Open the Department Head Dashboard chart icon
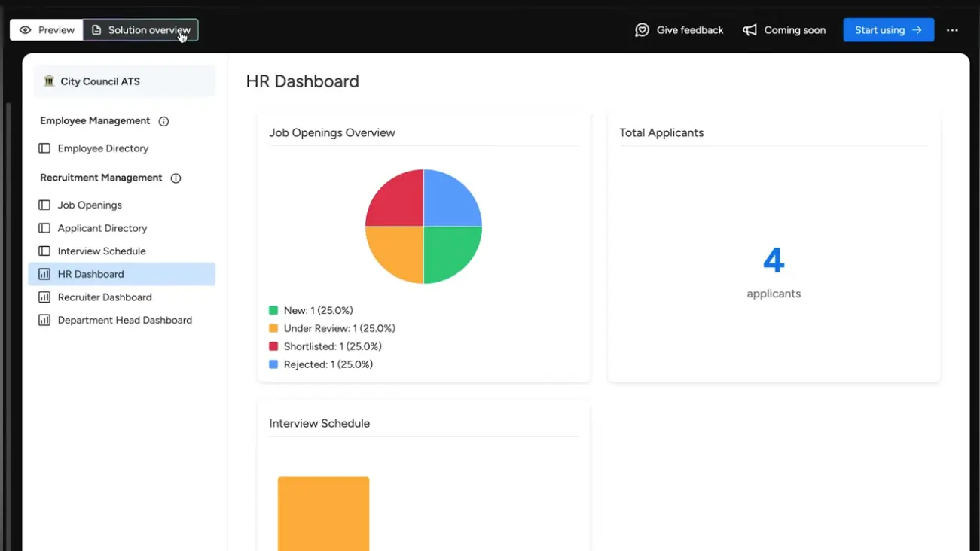This screenshot has width=980, height=551. coord(44,320)
